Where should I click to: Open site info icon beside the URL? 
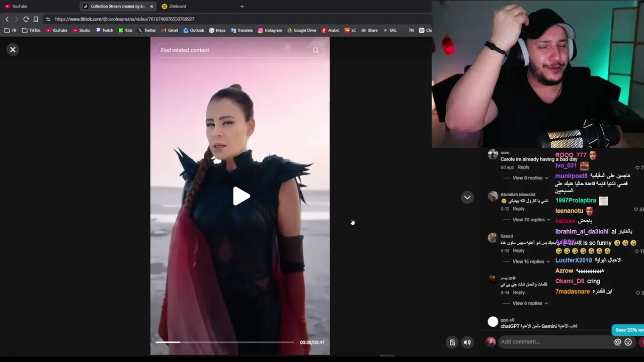point(48,19)
